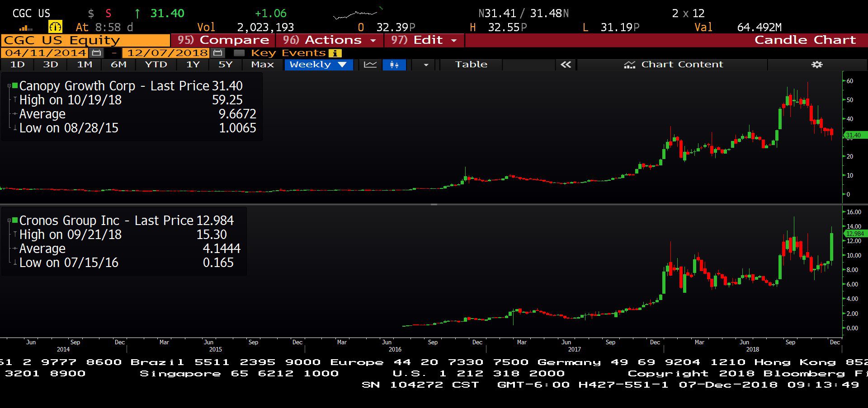Click the 31.40 last price axis marker
The image size is (868, 408).
pos(854,135)
